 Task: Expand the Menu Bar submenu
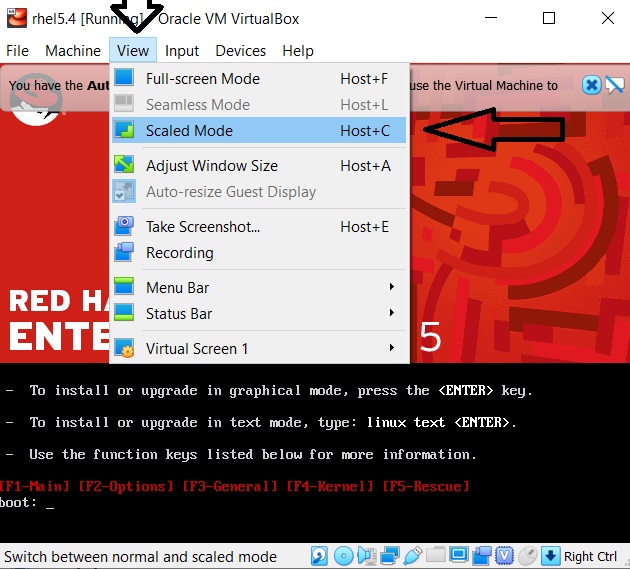(x=177, y=288)
